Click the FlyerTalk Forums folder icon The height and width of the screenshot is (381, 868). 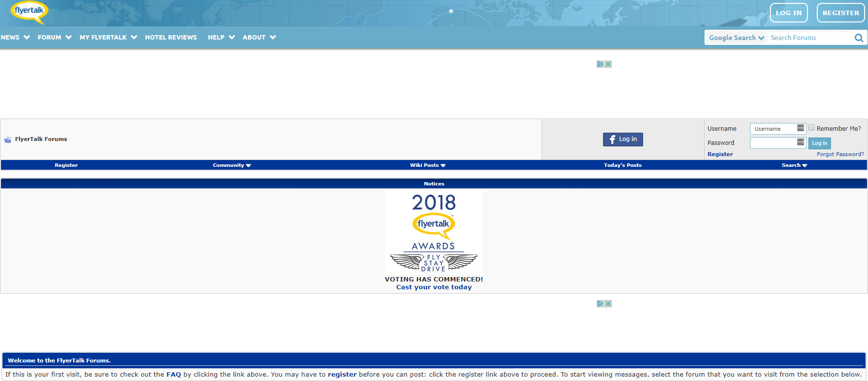(8, 140)
